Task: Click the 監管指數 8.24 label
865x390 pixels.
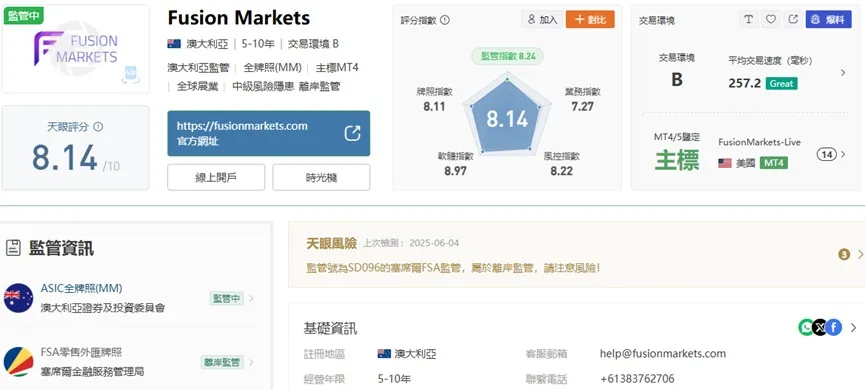Action: (507, 56)
